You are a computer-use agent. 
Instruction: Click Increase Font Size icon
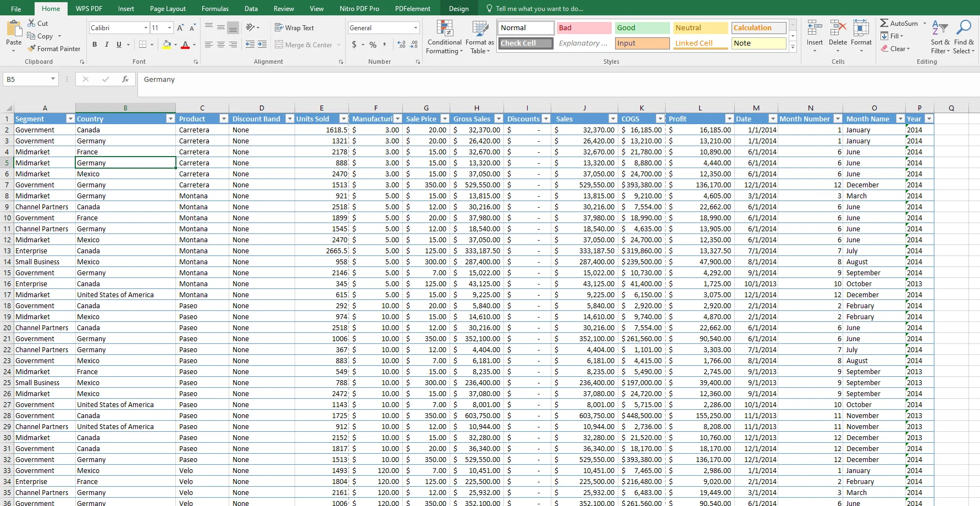[180, 27]
